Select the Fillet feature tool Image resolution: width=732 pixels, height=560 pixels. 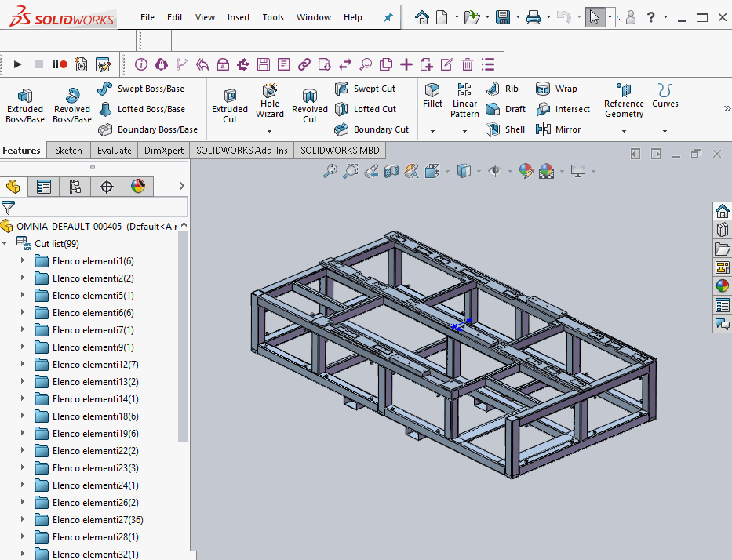432,95
